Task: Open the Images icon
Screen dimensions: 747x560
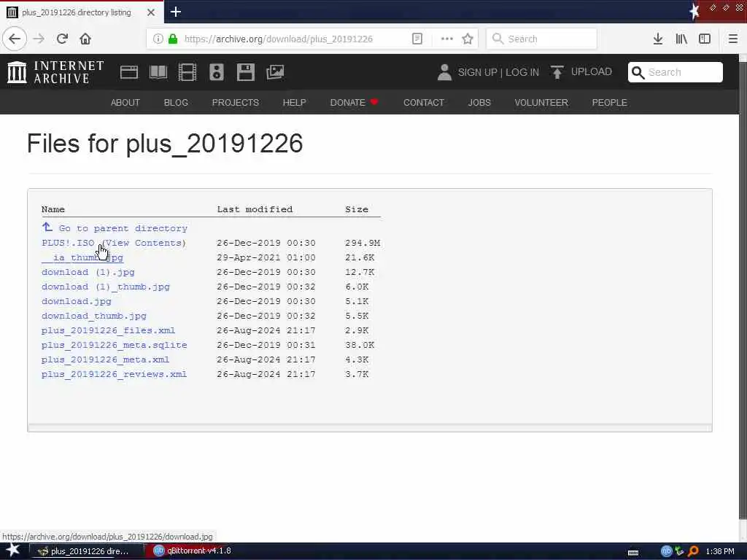Action: 275,72
